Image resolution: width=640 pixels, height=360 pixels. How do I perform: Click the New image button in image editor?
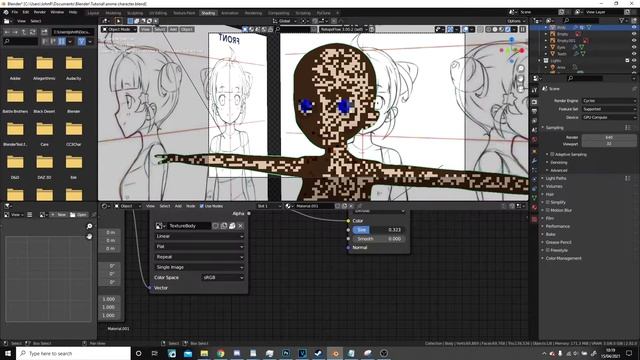[60, 215]
